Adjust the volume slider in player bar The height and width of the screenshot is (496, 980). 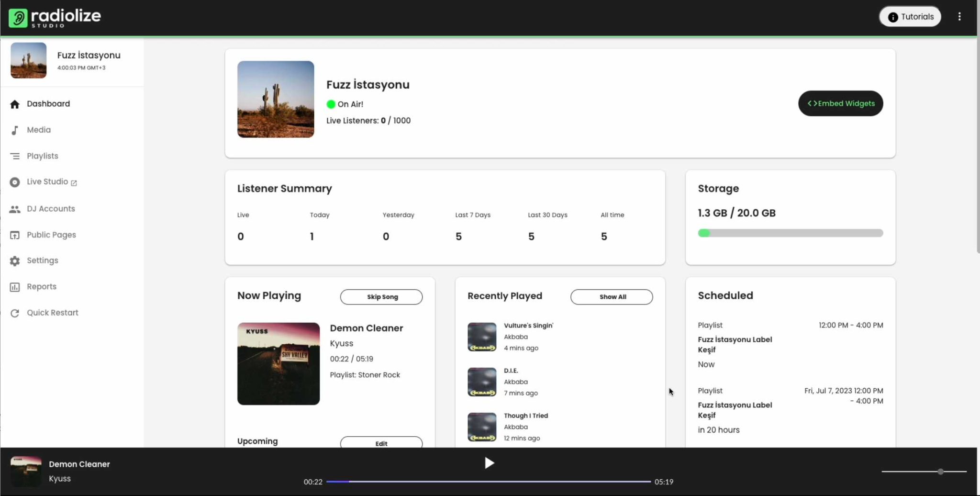[924, 472]
